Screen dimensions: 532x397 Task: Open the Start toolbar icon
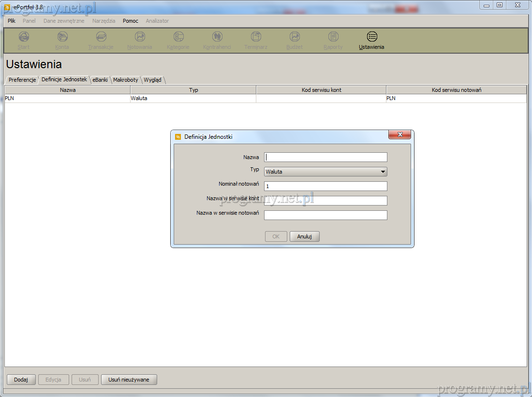coord(24,37)
